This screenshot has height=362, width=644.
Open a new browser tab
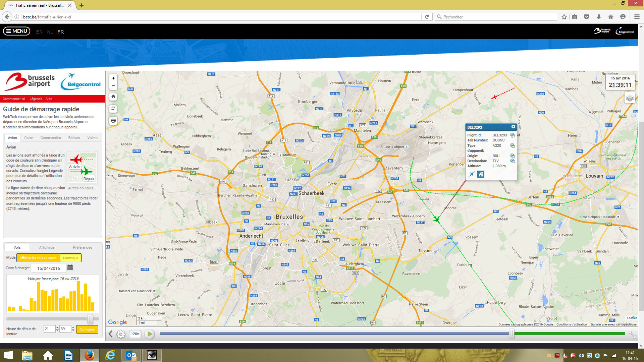point(82,5)
